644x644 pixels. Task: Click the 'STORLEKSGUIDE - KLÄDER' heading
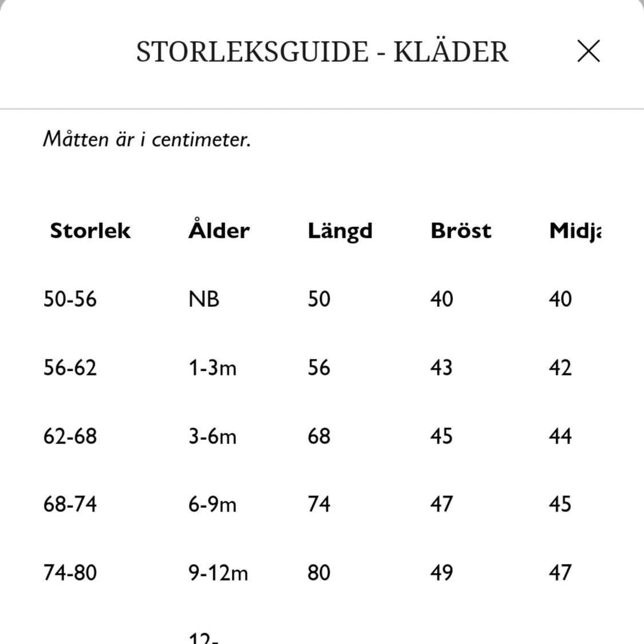[322, 52]
